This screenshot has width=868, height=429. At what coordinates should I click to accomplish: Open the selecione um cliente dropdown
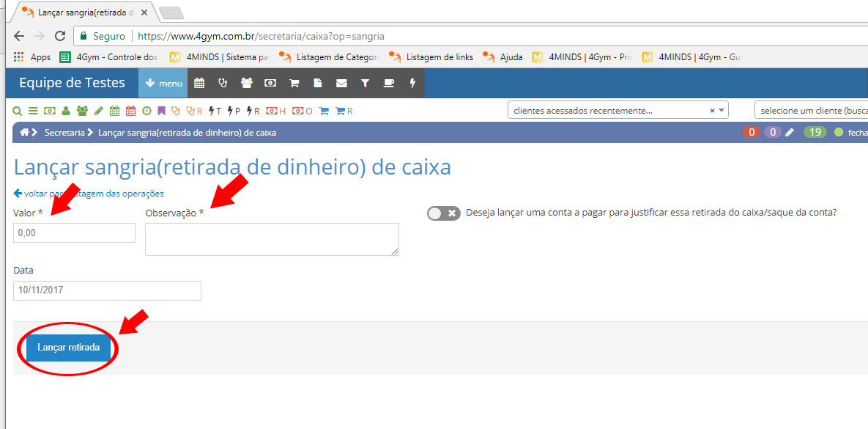tap(810, 111)
